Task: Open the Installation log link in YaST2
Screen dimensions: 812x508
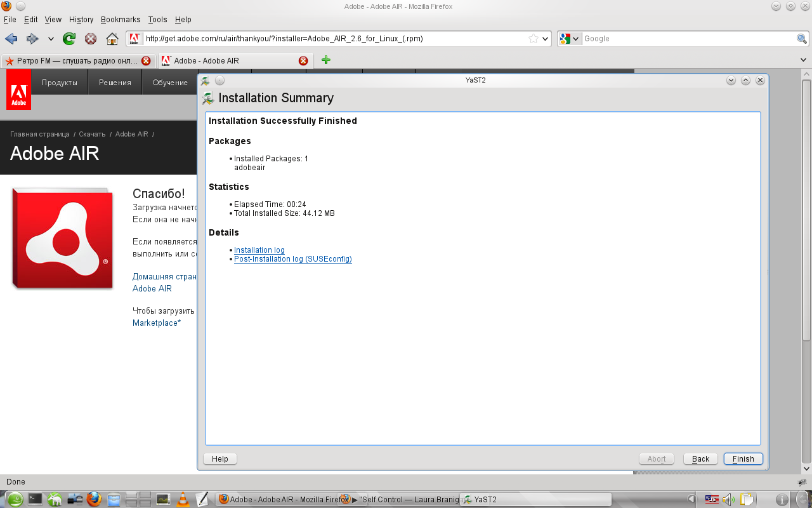Action: point(259,250)
